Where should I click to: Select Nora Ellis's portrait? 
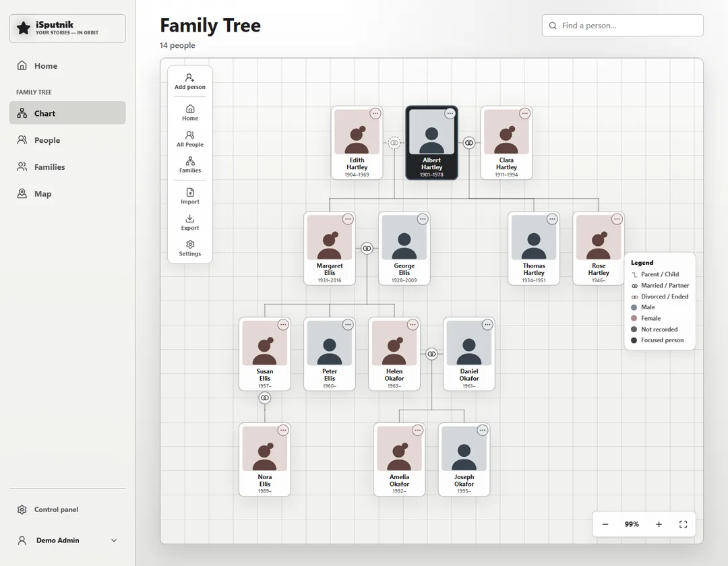265,449
